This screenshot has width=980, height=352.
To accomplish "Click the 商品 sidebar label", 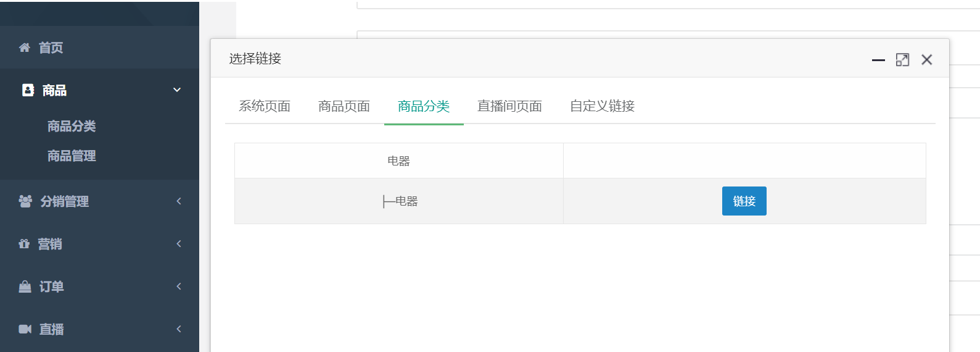I will (x=54, y=90).
